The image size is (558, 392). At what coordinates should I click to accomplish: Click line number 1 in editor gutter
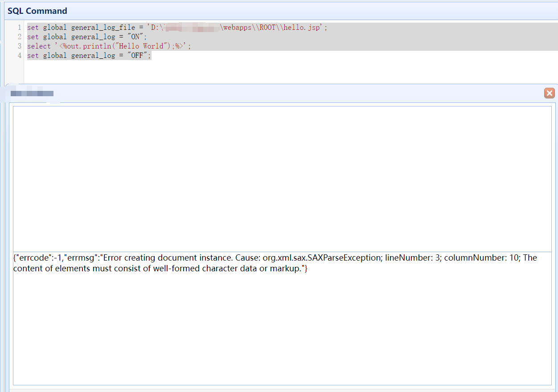click(x=19, y=28)
